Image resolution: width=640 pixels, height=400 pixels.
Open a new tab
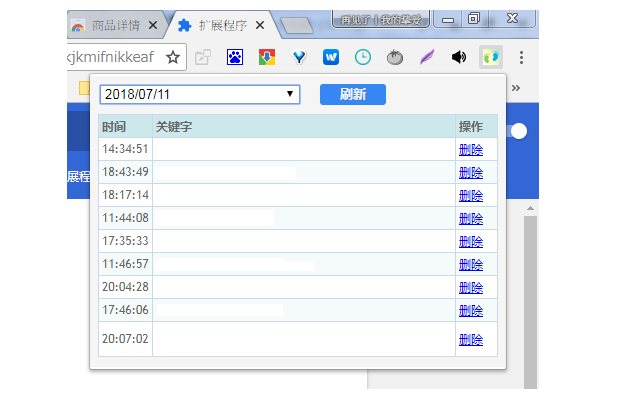296,25
